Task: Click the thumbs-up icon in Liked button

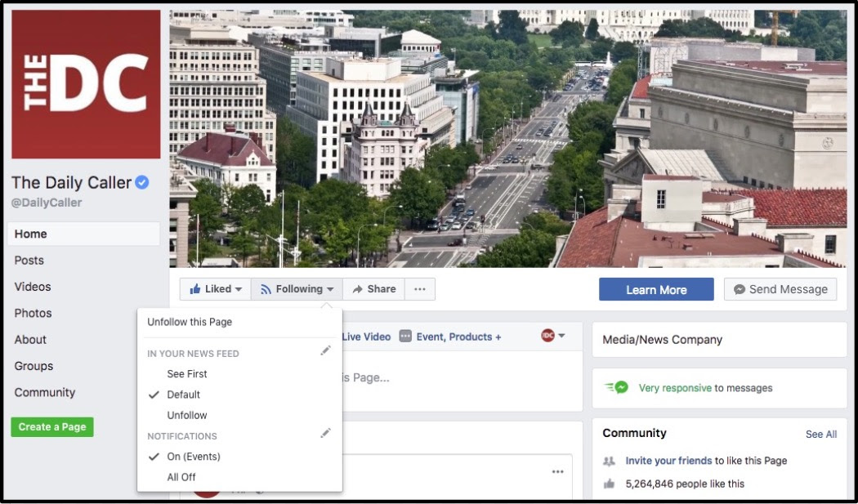Action: click(194, 289)
